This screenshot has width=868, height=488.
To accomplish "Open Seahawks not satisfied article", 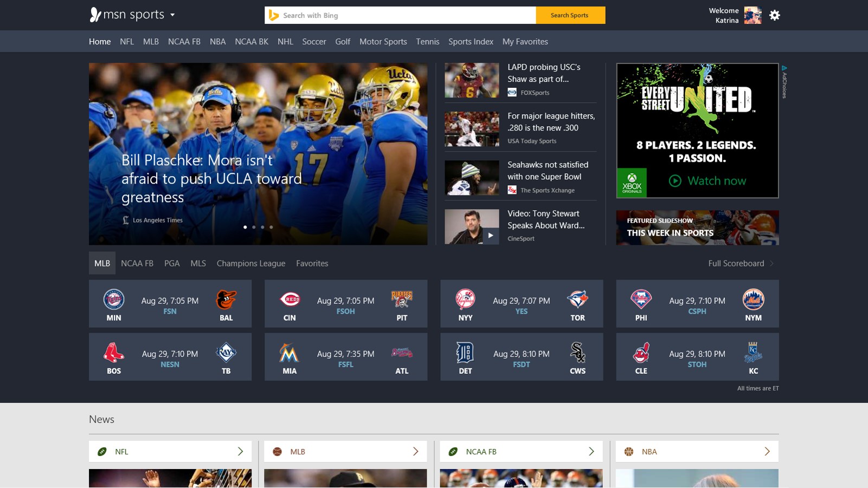I will (x=548, y=171).
